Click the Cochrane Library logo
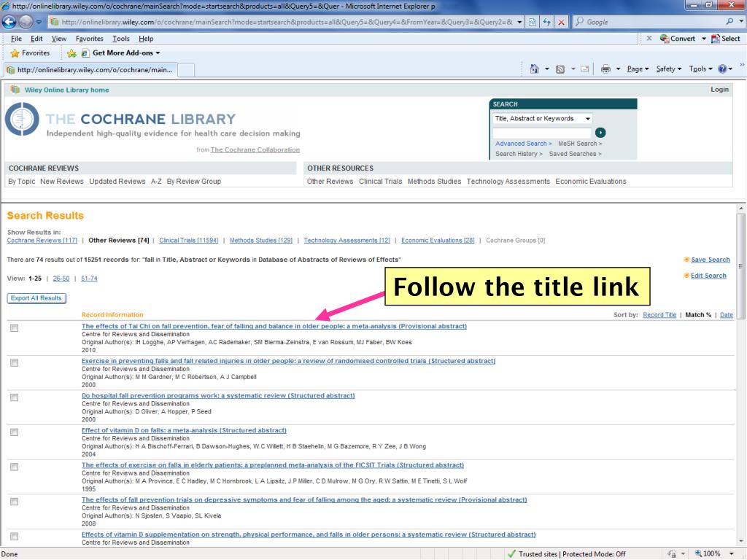The width and height of the screenshot is (747, 560). click(x=22, y=119)
